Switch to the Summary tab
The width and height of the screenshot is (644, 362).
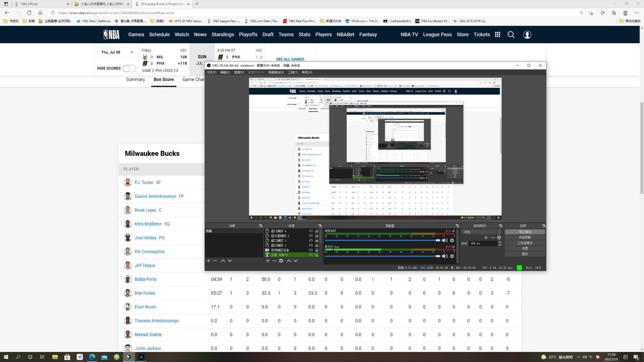point(136,79)
